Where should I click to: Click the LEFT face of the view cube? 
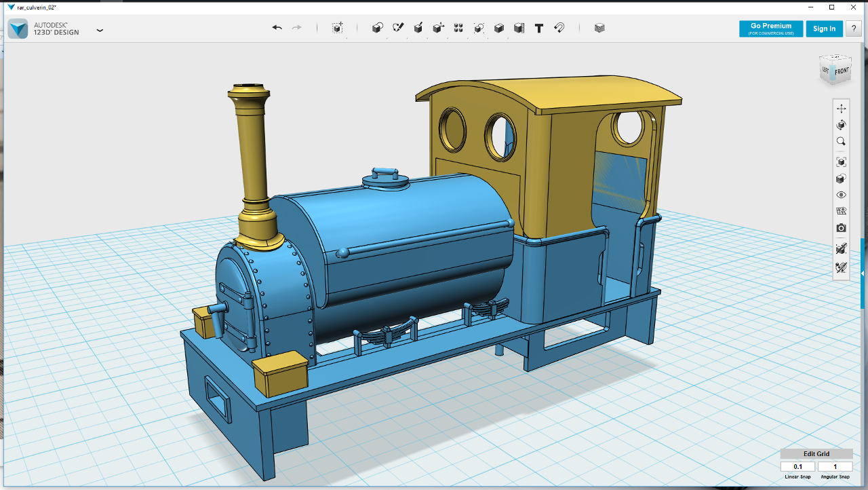coord(826,70)
